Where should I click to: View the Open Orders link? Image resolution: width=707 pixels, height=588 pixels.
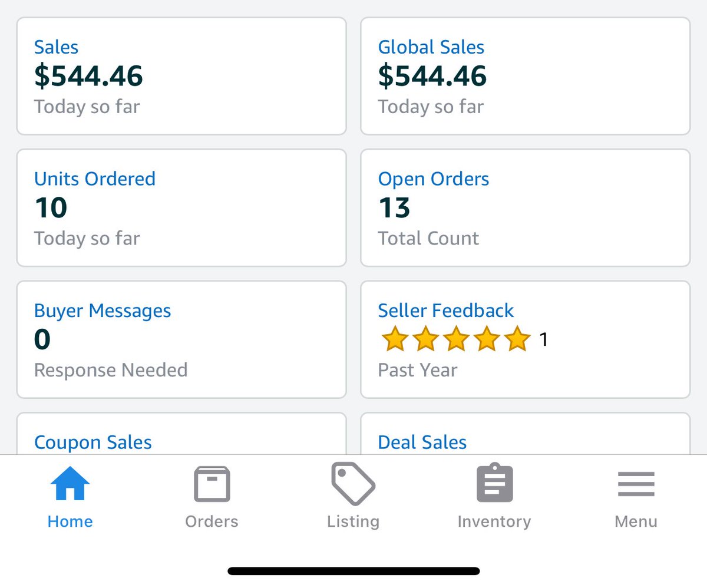point(433,179)
